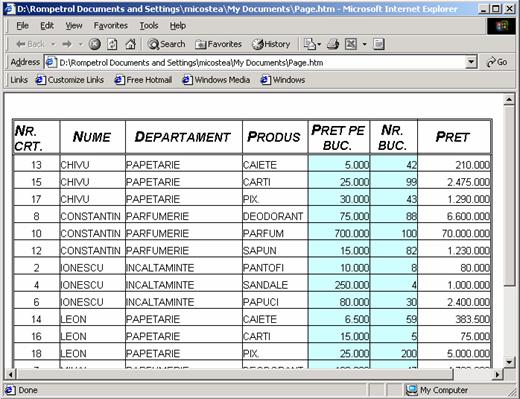Stop loading with the Stop icon
Screen dimensions: 520x399
pyautogui.click(x=95, y=44)
